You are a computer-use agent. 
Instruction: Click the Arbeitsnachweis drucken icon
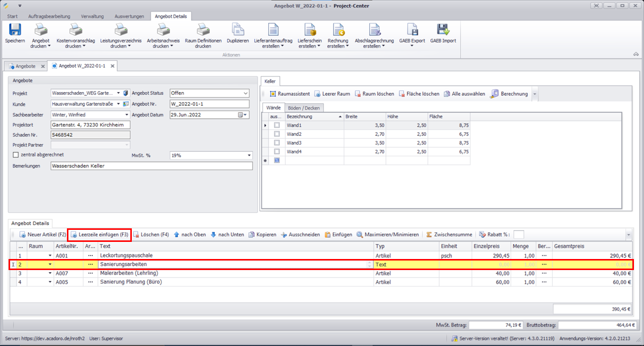click(163, 30)
